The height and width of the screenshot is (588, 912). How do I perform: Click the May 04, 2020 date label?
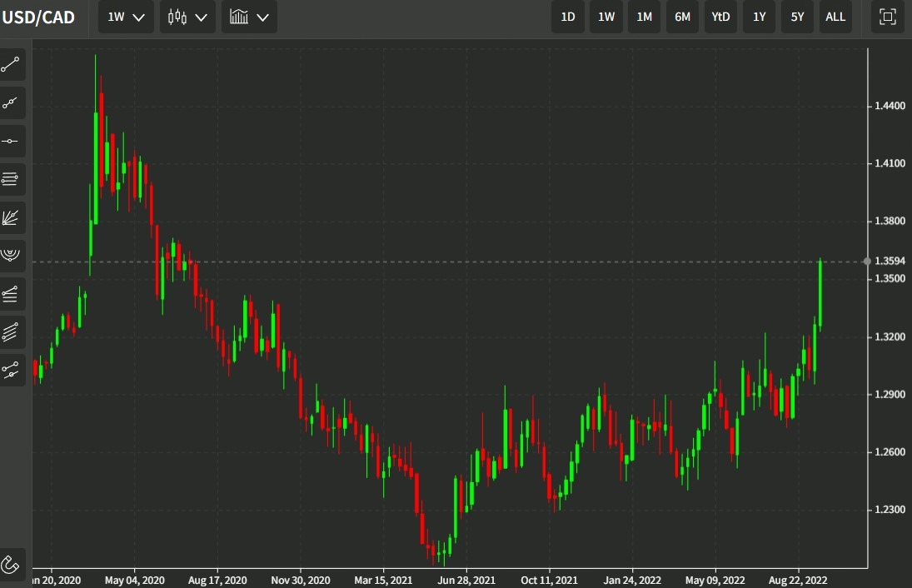134,580
